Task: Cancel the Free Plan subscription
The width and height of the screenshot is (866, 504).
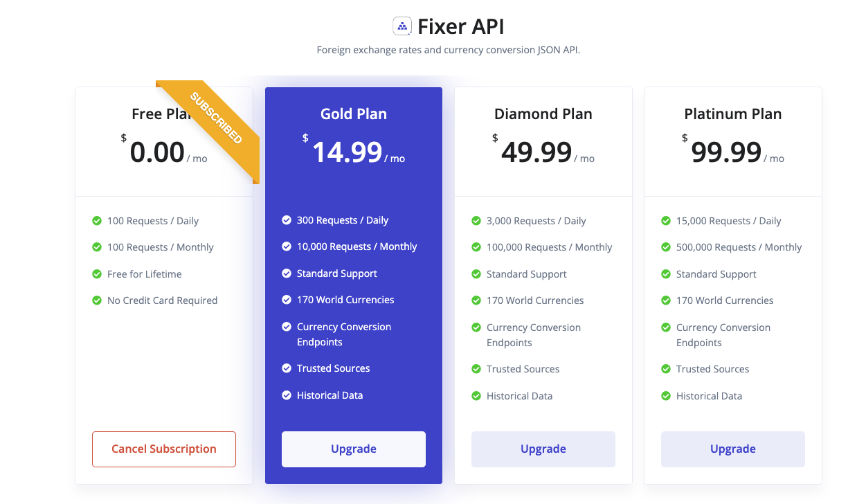Action: tap(164, 449)
